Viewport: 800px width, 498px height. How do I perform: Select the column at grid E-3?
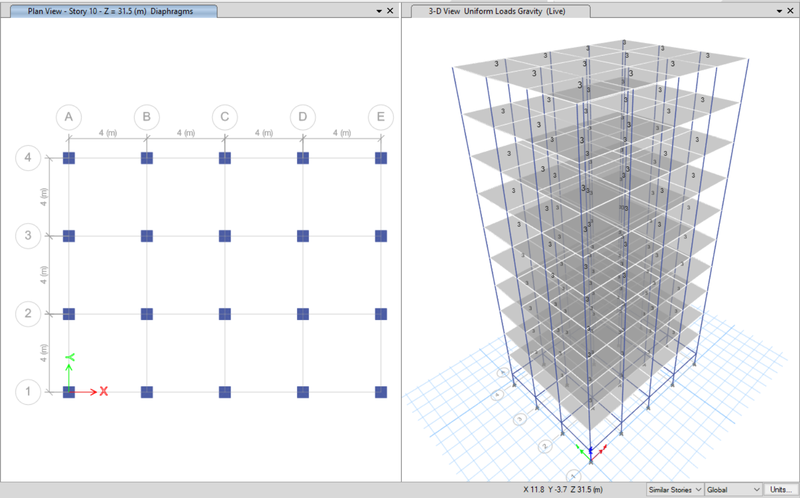381,236
